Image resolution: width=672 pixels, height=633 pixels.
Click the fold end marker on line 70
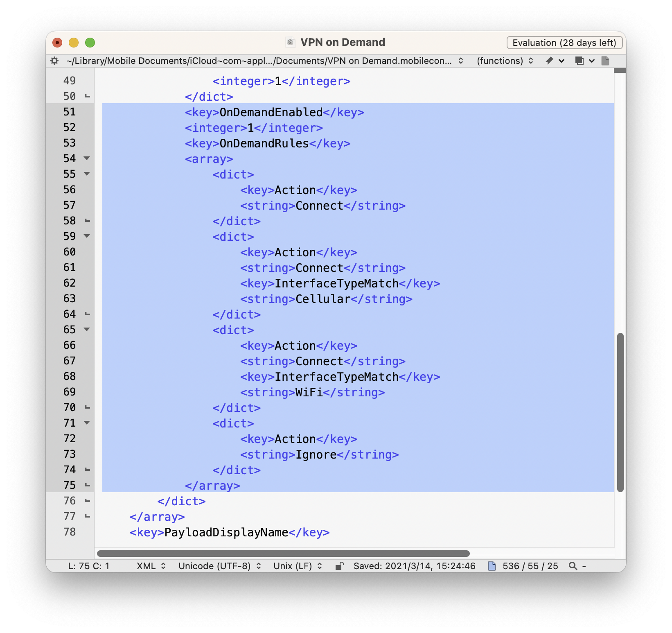coord(87,408)
